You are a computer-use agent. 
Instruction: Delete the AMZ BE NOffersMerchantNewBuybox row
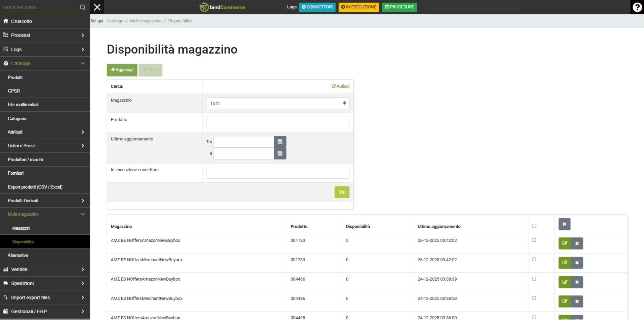[577, 263]
